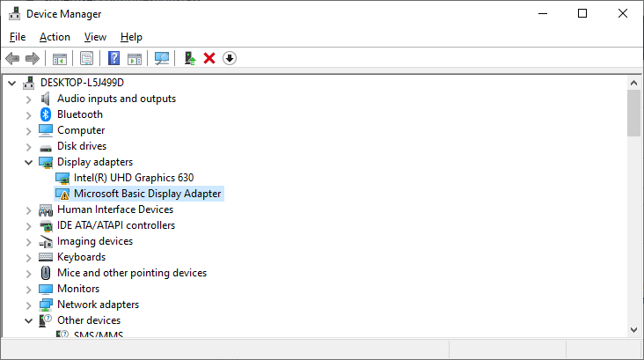Select the DESKTOP-L5J499D root node
The image size is (644, 360).
pyautogui.click(x=88, y=83)
